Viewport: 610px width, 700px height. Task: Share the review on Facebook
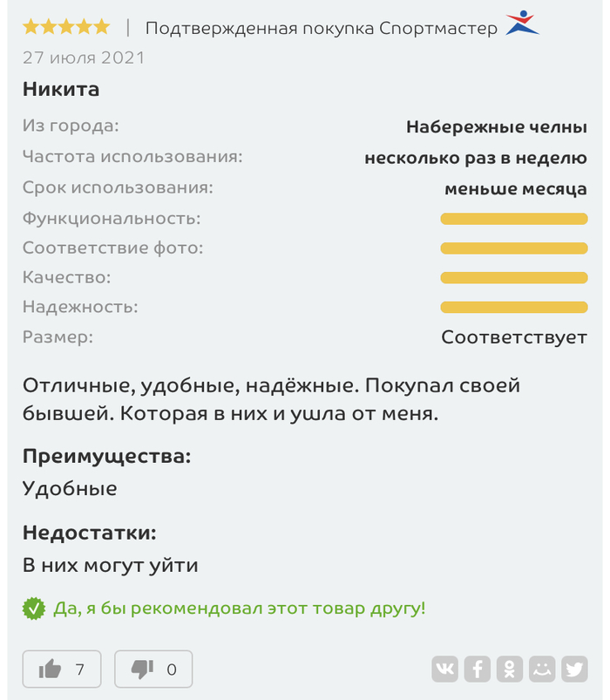(x=477, y=669)
